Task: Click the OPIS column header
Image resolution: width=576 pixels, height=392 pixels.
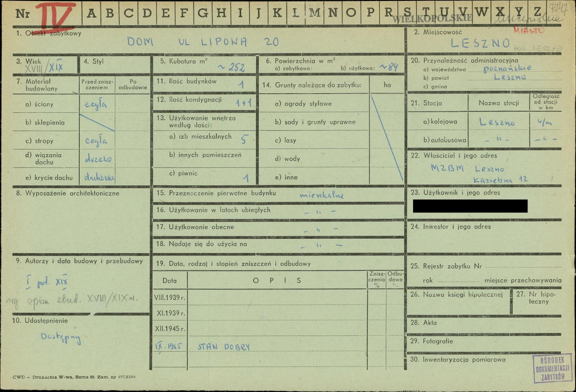Action: 277,281
